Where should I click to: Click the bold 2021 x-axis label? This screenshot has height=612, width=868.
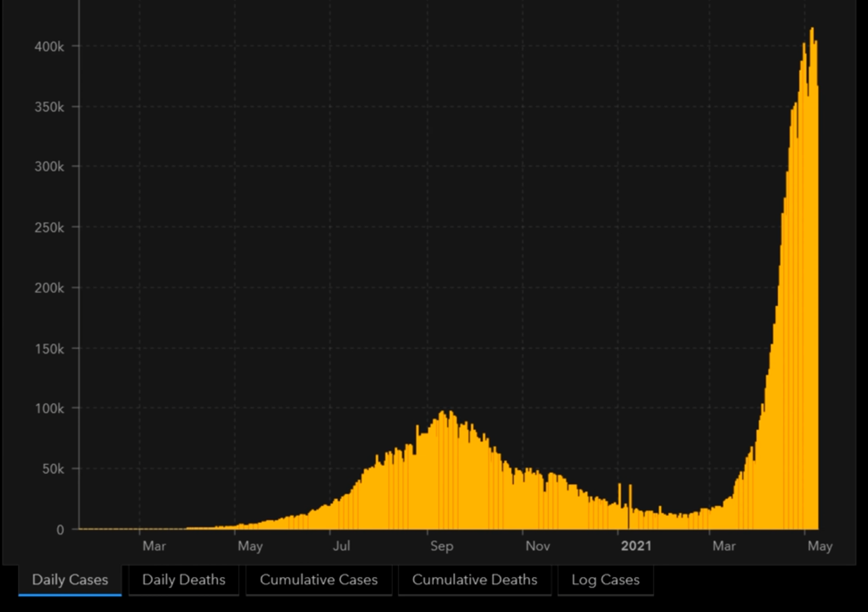(636, 546)
